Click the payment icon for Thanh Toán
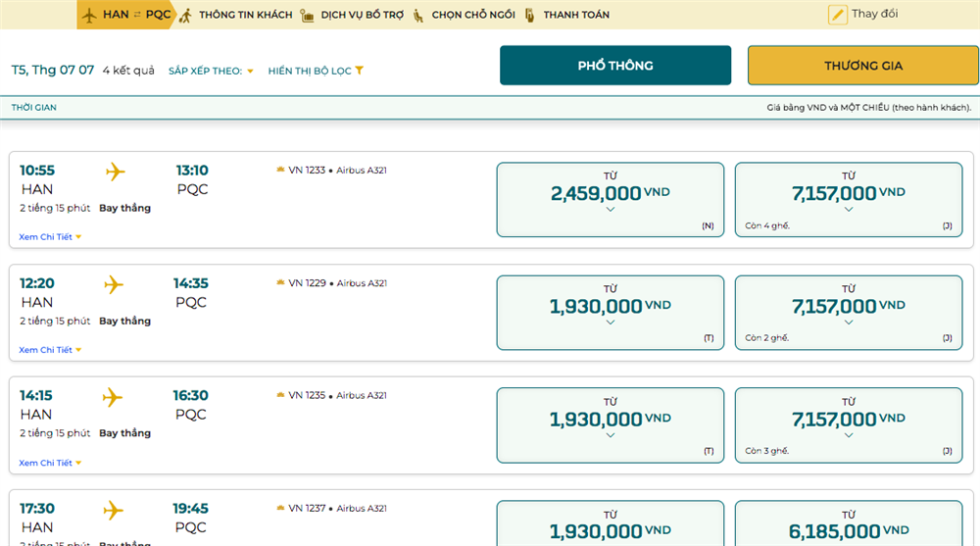The height and width of the screenshot is (546, 980). tap(530, 15)
